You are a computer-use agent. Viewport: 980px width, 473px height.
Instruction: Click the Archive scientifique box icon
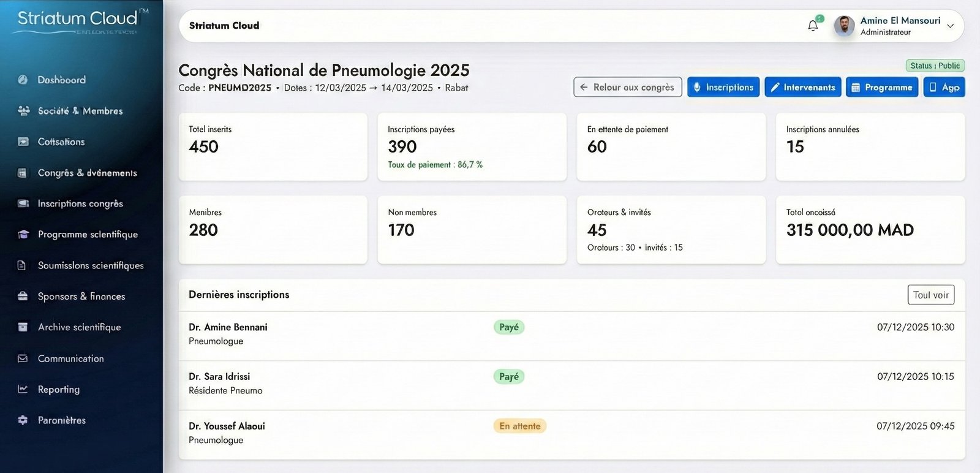pyautogui.click(x=23, y=327)
